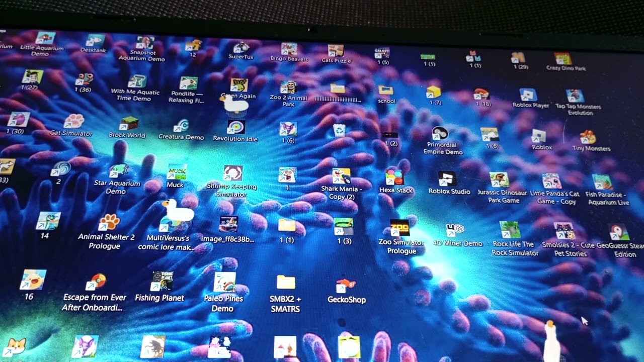This screenshot has width=644, height=362.
Task: Open the shortcut labeled 12
Action: pyautogui.click(x=193, y=45)
